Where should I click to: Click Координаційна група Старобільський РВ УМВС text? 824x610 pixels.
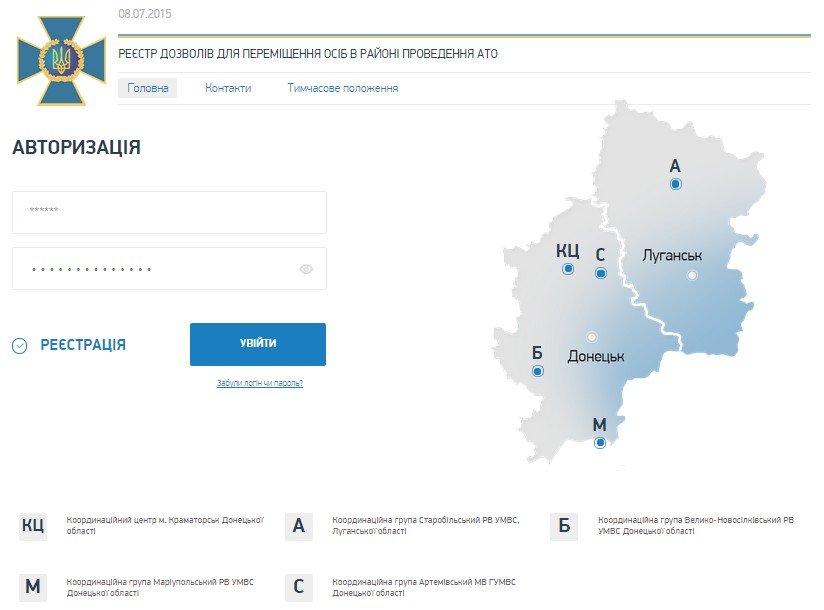[x=426, y=525]
